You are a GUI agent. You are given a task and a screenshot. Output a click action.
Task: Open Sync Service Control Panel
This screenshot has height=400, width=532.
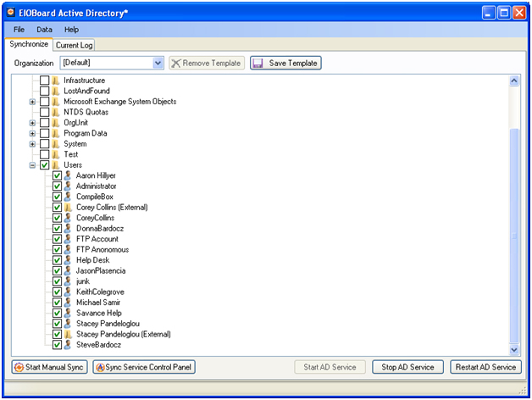[x=144, y=367]
